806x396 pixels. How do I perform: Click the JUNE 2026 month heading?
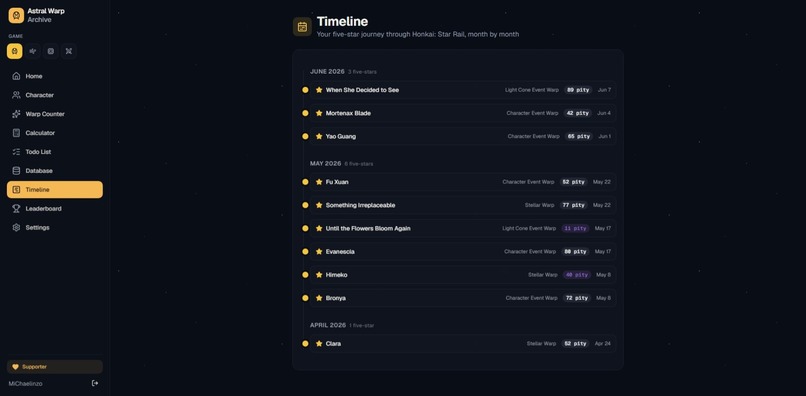[x=327, y=71]
